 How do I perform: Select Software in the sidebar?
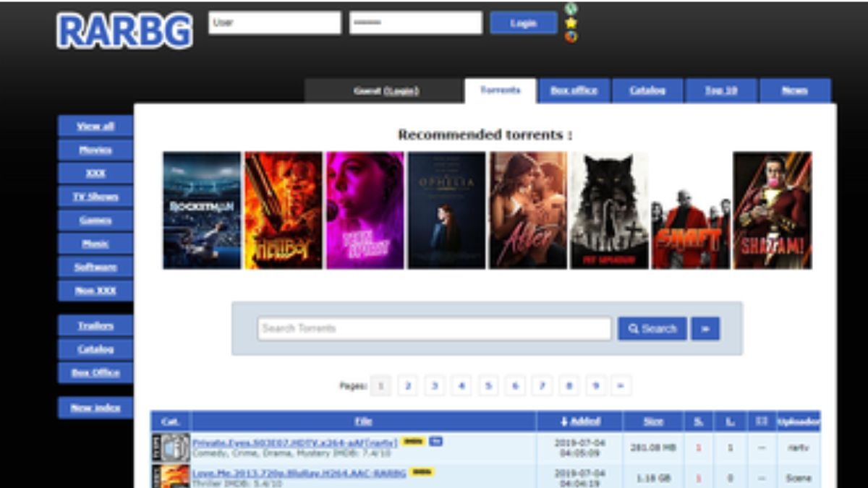pyautogui.click(x=95, y=267)
